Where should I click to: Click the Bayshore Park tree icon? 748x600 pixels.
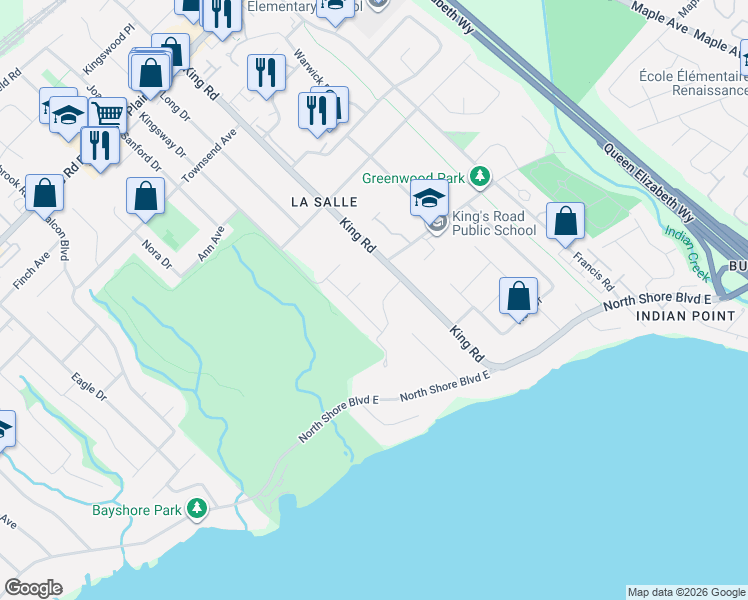197,509
